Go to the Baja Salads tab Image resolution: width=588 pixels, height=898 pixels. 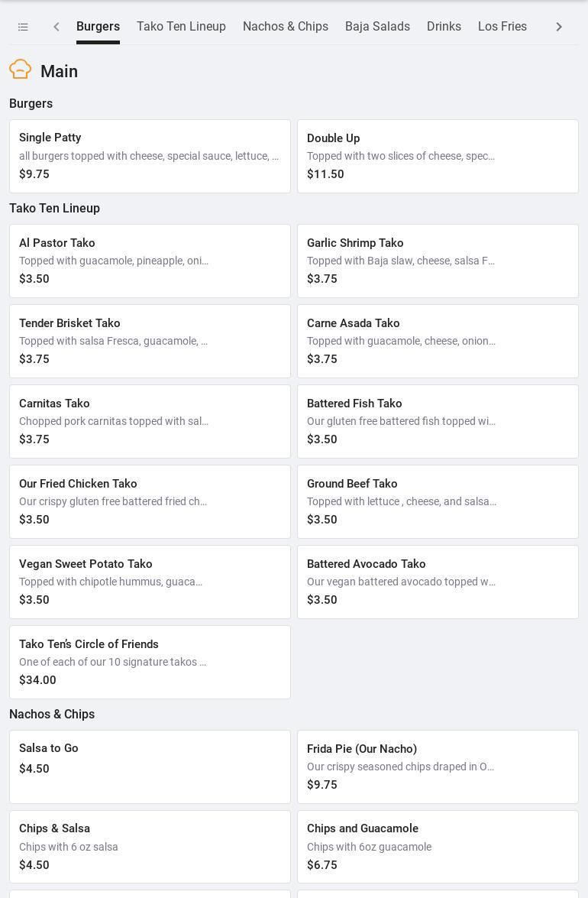pos(377,27)
